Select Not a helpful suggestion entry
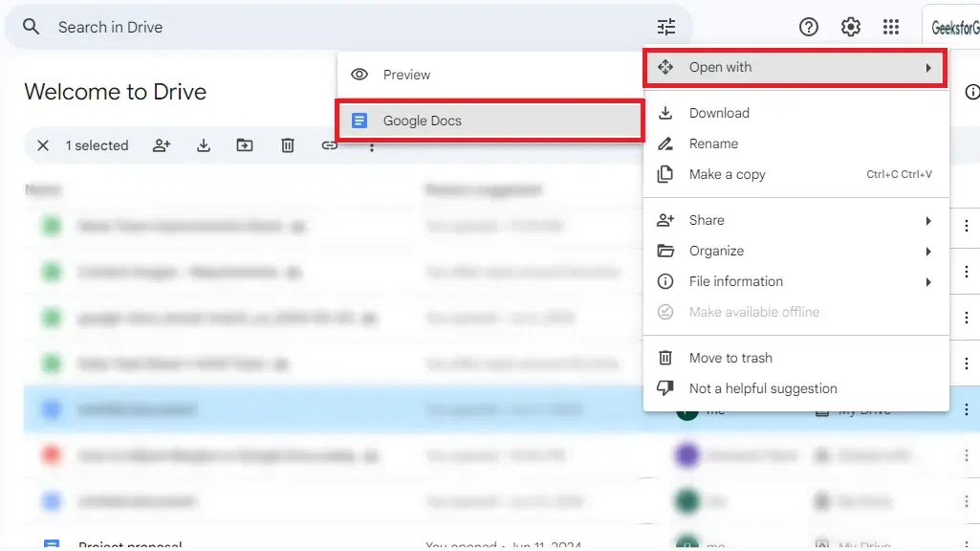Screen dimensions: 980x551 pyautogui.click(x=795, y=388)
